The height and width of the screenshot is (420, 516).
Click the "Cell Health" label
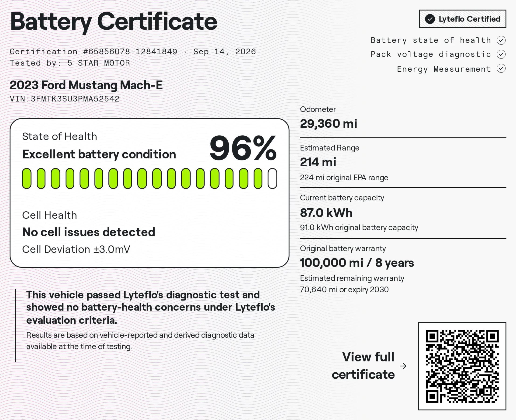point(50,215)
